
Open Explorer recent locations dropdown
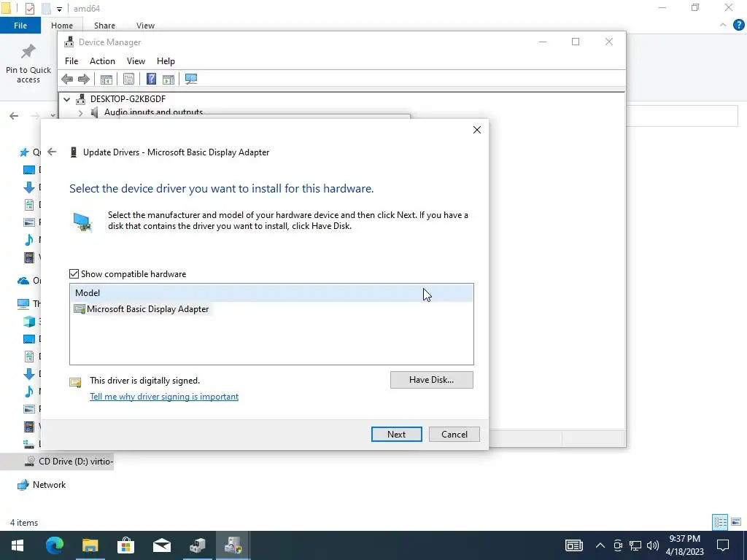click(53, 116)
